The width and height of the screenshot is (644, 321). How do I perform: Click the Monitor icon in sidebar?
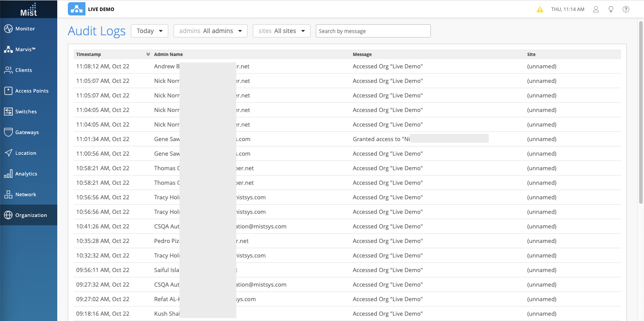[8, 29]
